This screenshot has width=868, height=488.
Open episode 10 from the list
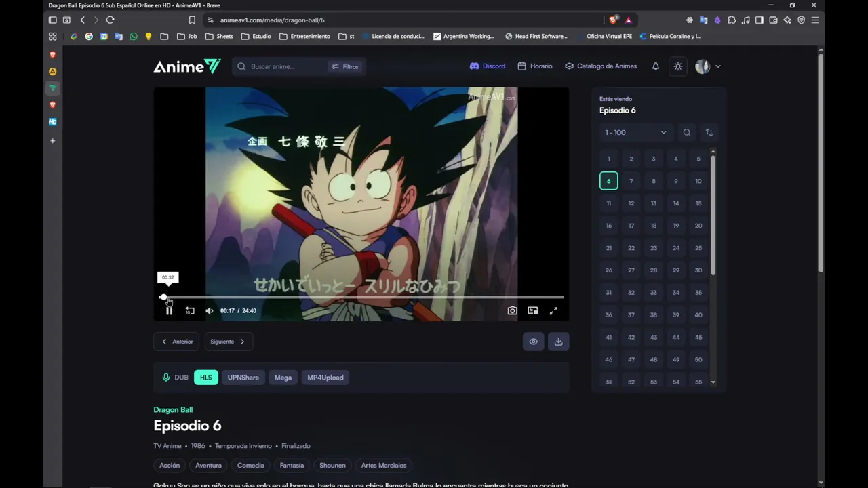coord(698,181)
